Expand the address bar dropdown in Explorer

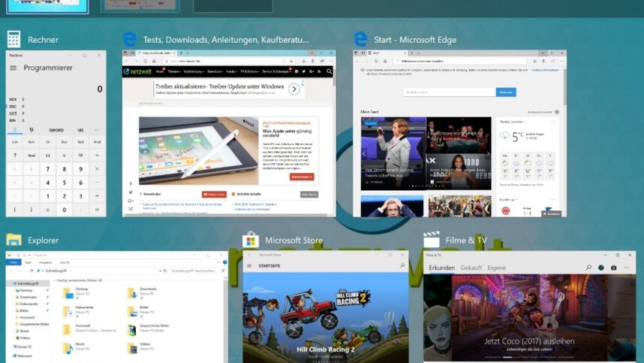click(160, 271)
